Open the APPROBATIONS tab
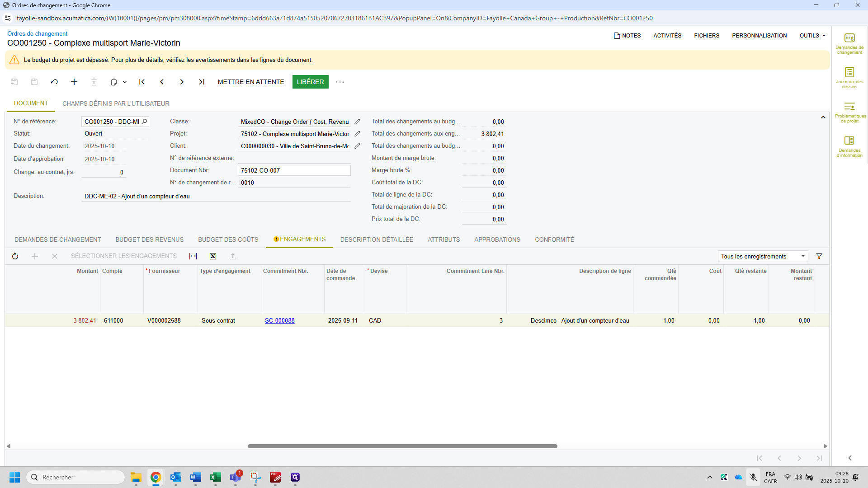This screenshot has height=488, width=868. click(x=497, y=239)
